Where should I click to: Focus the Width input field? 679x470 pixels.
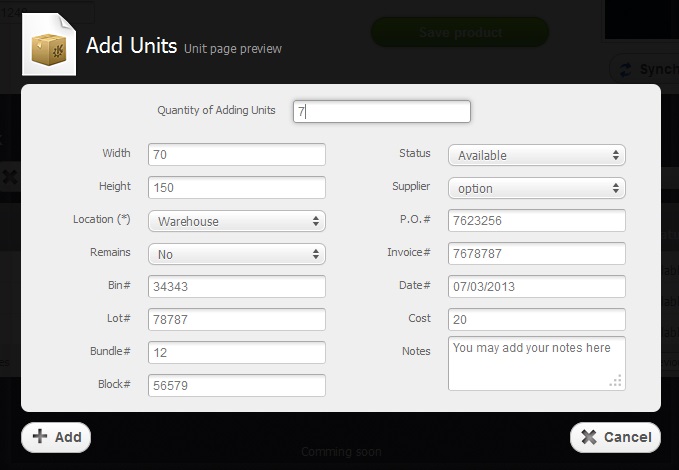(237, 155)
